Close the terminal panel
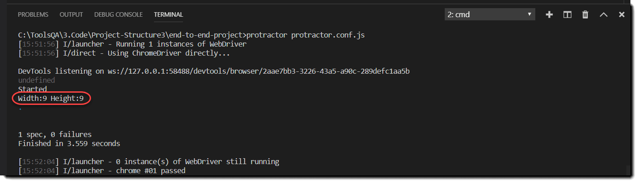The image size is (644, 189). click(x=621, y=14)
